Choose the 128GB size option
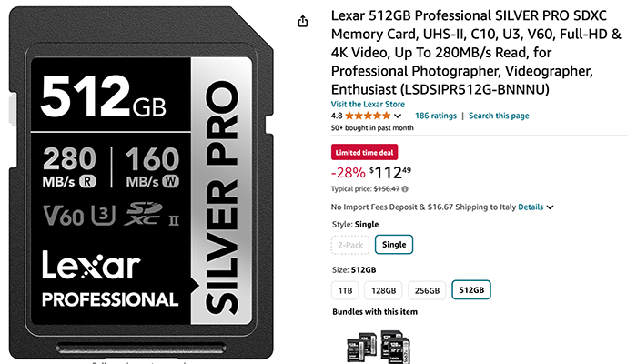The width and height of the screenshot is (637, 364). tap(383, 290)
